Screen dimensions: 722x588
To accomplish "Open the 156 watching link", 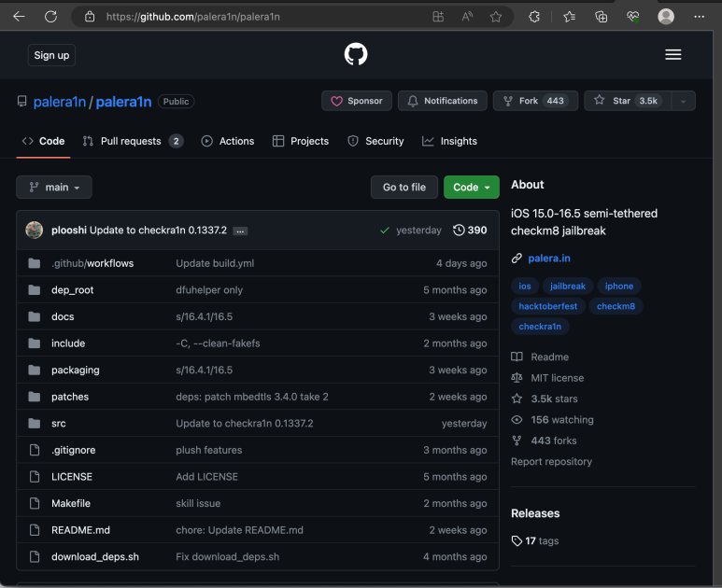I will tap(552, 420).
